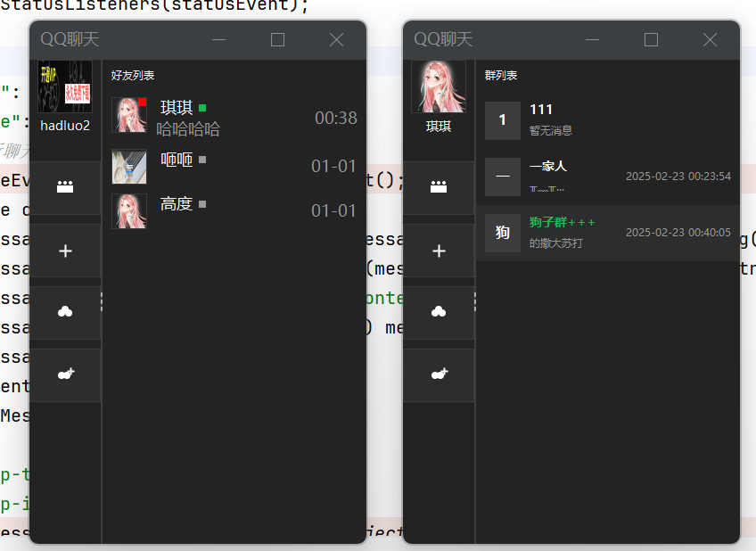Click 琪琪 profile avatar in right window sidebar
The width and height of the screenshot is (756, 551).
(x=439, y=86)
